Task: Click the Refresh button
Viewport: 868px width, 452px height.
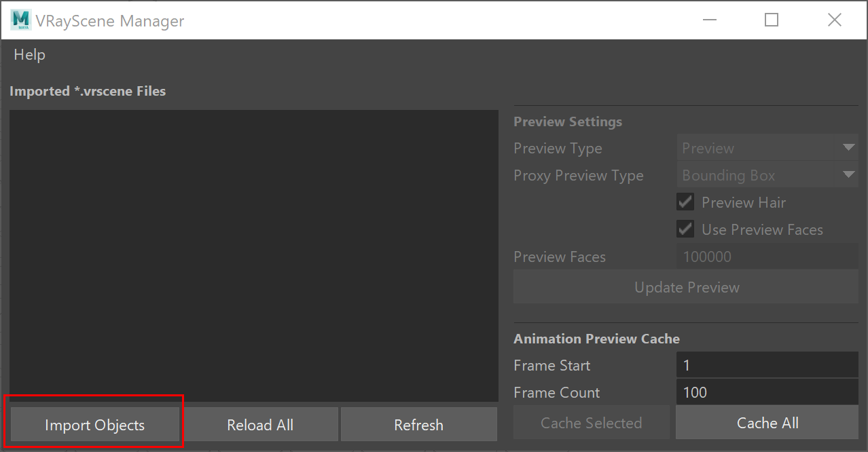Action: [418, 425]
